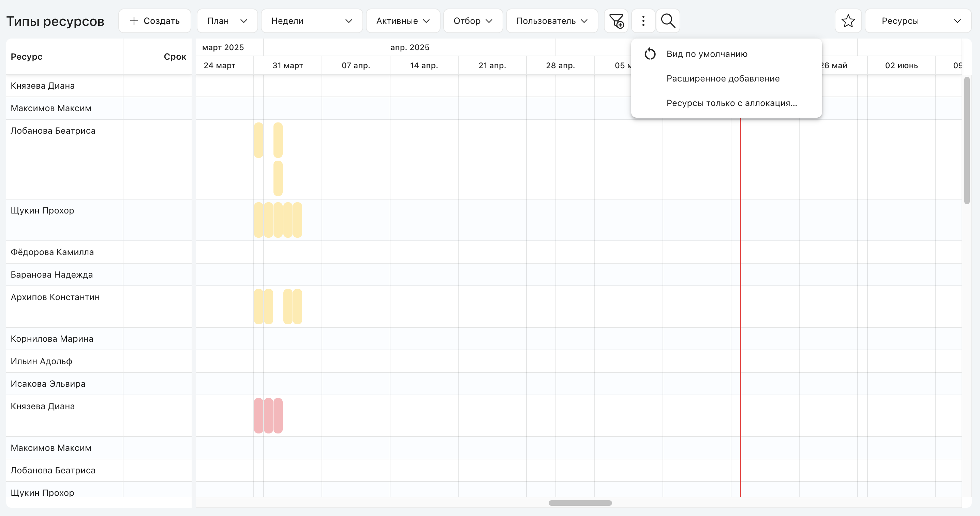Click Щукин Прохор's last yellow allocation bar
The height and width of the screenshot is (516, 980).
[x=297, y=220]
